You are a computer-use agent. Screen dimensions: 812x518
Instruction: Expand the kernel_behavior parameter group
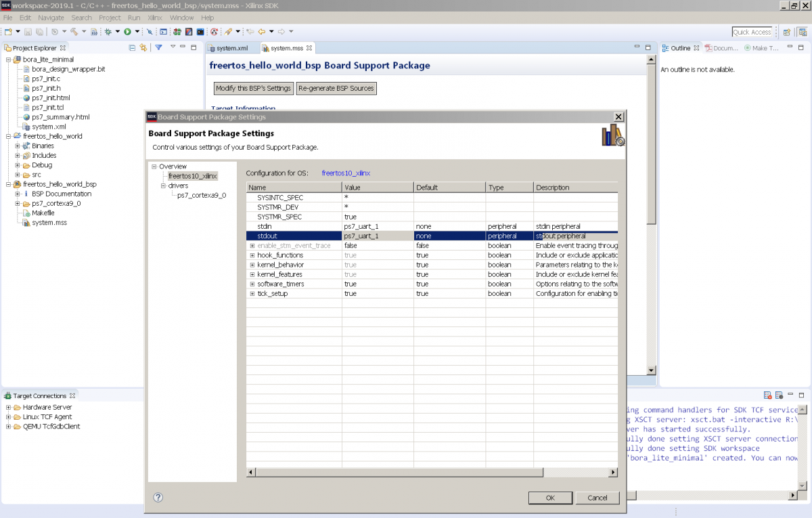(252, 265)
